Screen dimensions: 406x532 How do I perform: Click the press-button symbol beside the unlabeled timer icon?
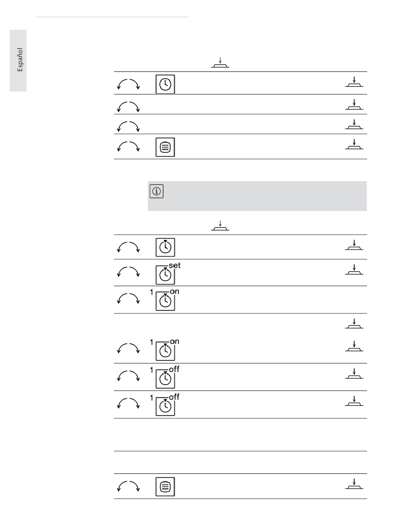coord(354,245)
